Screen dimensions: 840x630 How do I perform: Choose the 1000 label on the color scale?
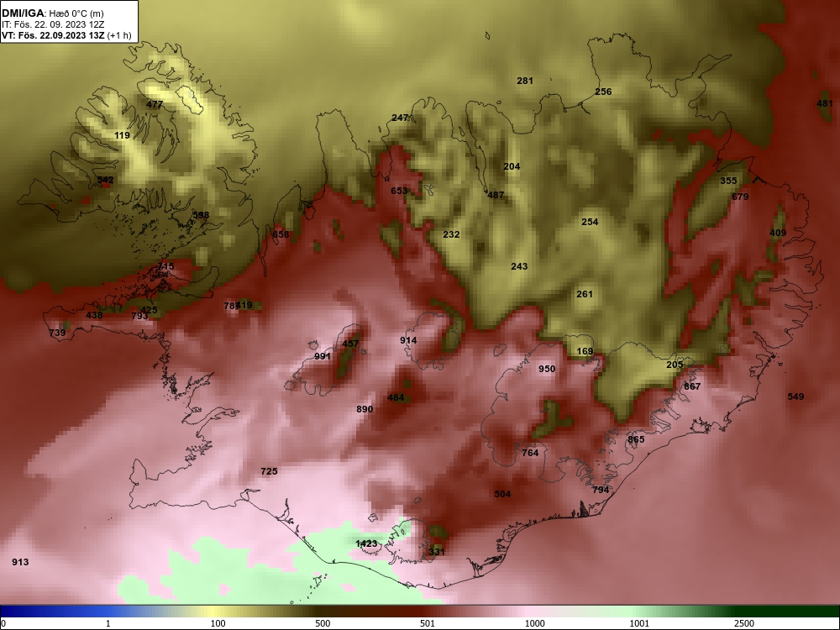point(534,623)
